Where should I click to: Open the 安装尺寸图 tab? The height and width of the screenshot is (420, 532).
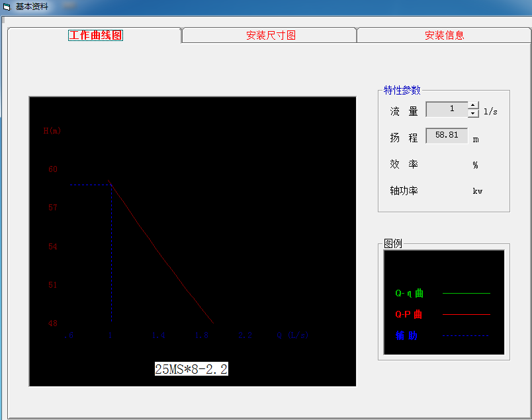[271, 35]
